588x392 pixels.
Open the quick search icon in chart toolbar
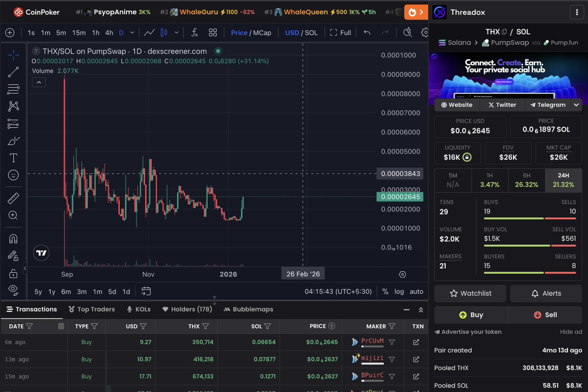click(x=408, y=33)
